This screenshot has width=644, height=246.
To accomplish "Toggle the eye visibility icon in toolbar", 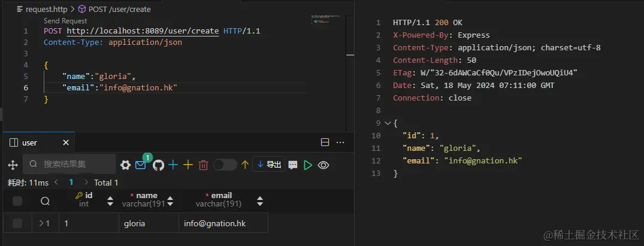I will [323, 165].
